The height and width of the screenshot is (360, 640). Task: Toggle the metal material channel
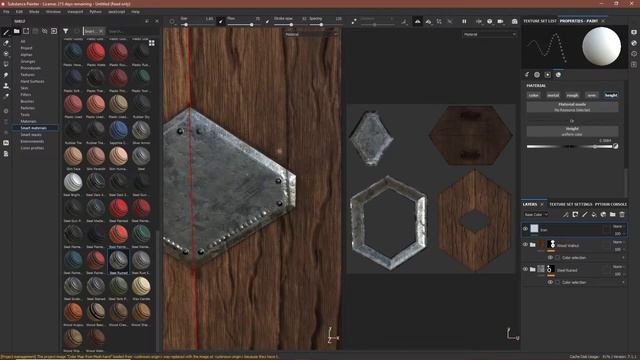(x=553, y=95)
